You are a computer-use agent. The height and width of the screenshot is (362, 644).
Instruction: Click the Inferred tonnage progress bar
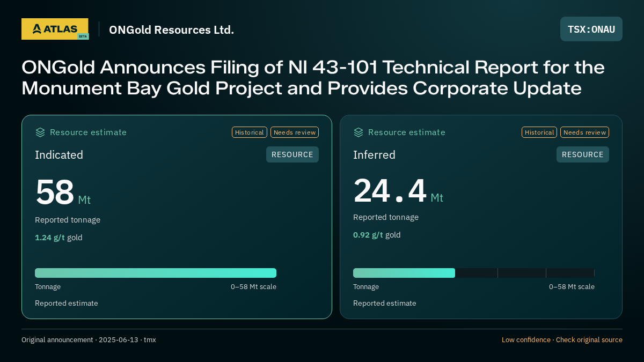point(474,273)
